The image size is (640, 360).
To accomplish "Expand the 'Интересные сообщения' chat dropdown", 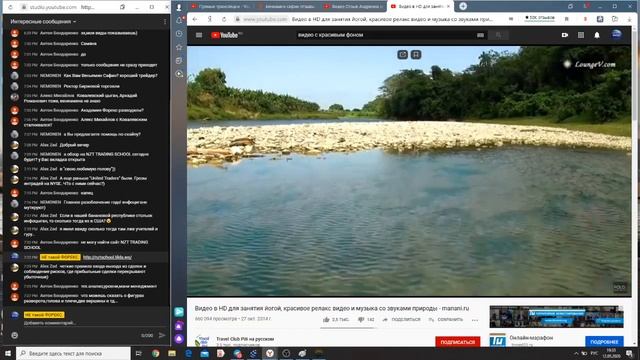I will [43, 22].
